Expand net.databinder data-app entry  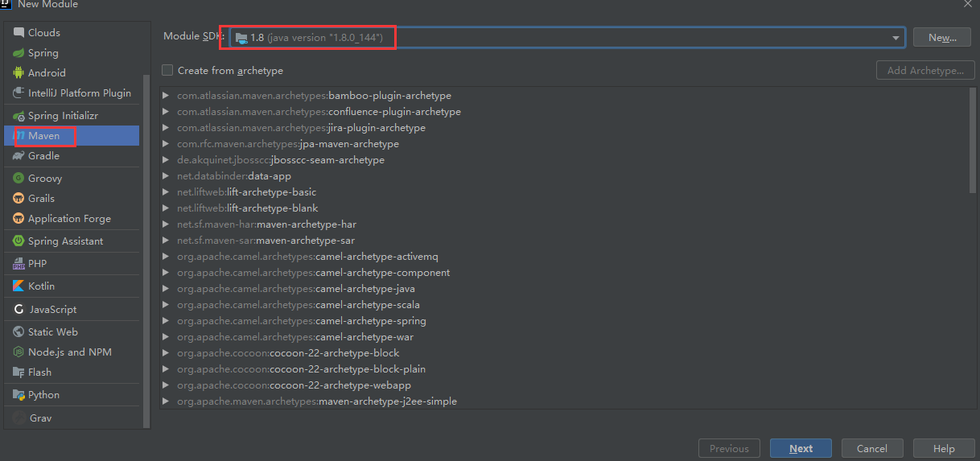click(166, 176)
